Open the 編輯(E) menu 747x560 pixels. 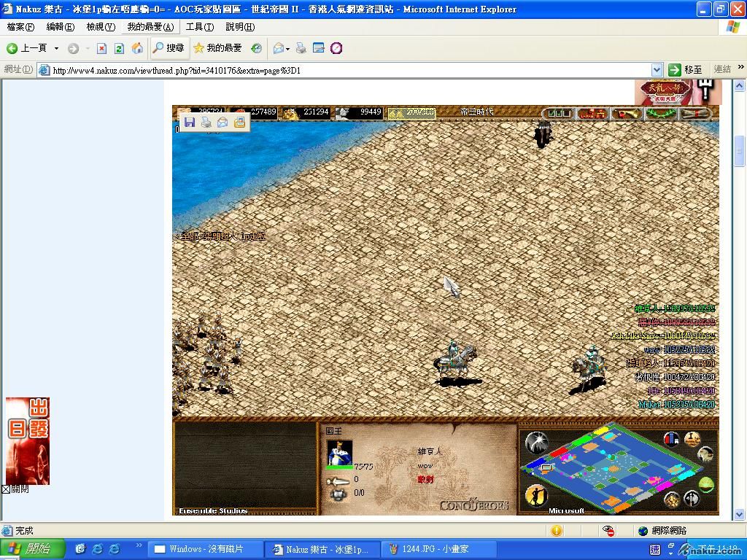pyautogui.click(x=60, y=27)
